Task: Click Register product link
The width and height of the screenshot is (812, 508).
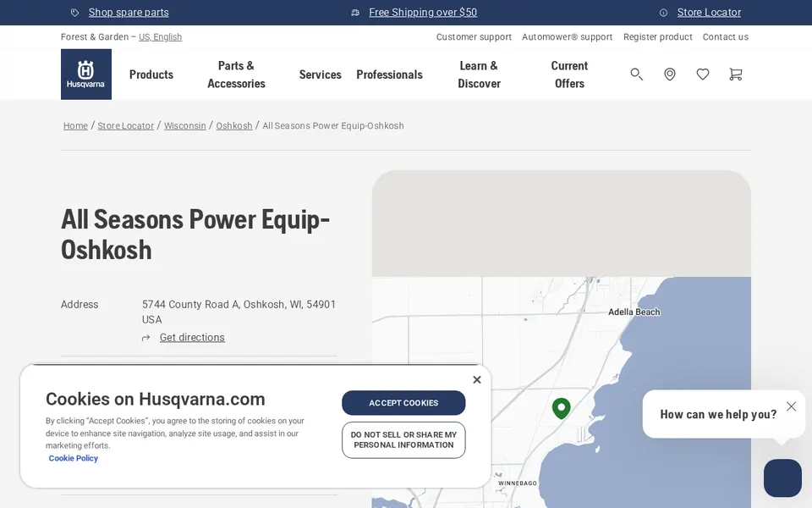Action: 658,36
